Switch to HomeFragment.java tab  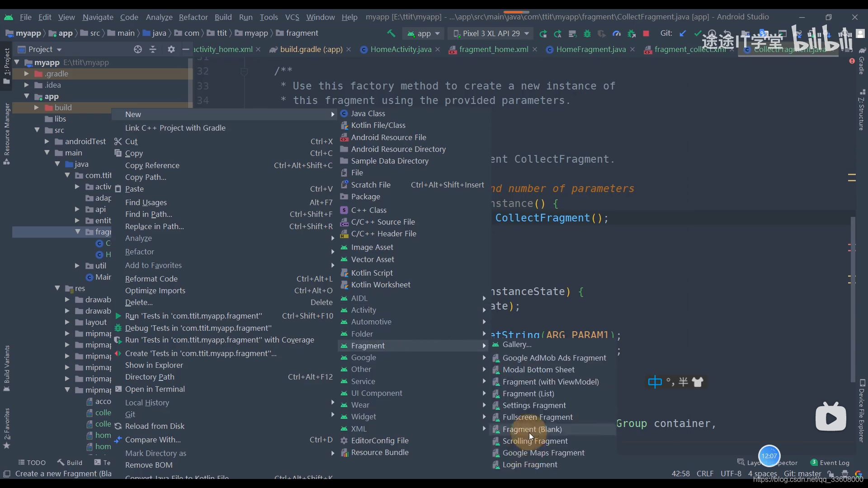pos(590,49)
